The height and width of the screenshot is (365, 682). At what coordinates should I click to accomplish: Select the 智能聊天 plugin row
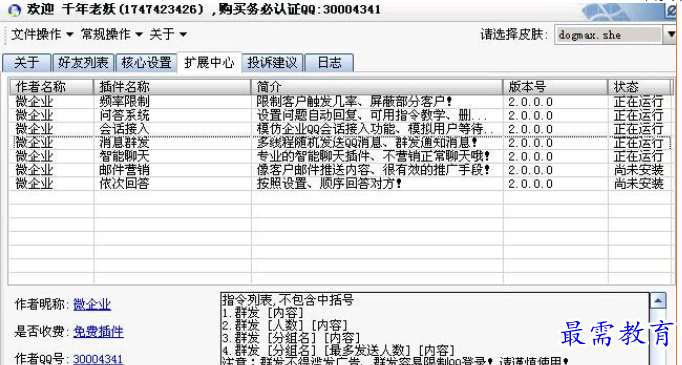click(x=341, y=156)
